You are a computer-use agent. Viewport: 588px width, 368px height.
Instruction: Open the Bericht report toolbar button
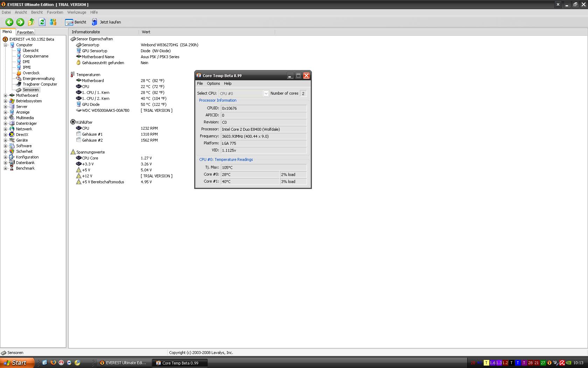76,22
